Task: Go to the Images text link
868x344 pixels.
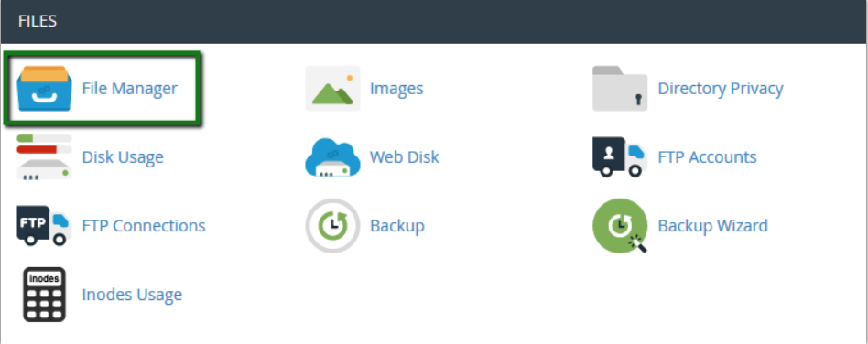Action: point(396,89)
